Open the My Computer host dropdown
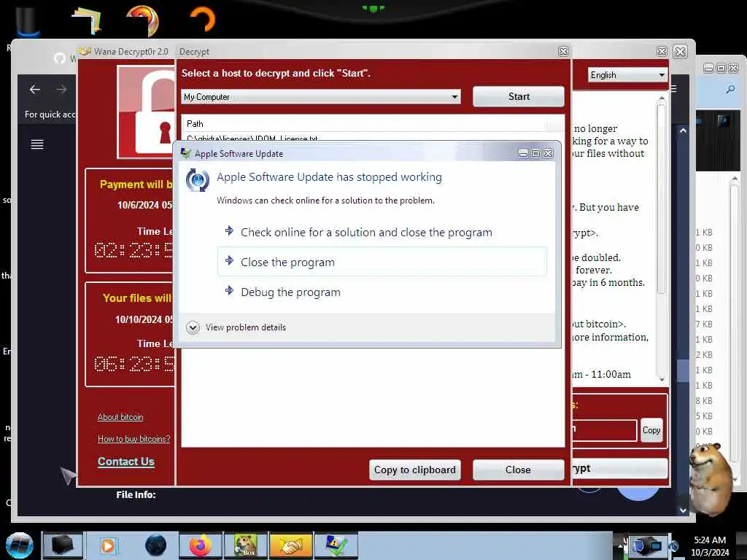This screenshot has width=747, height=560. pos(321,97)
